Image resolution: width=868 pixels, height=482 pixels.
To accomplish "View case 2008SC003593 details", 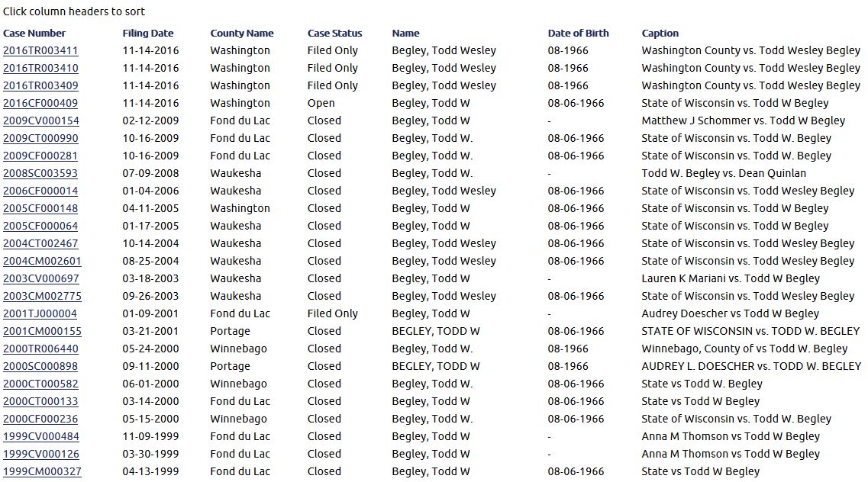I will 40,173.
